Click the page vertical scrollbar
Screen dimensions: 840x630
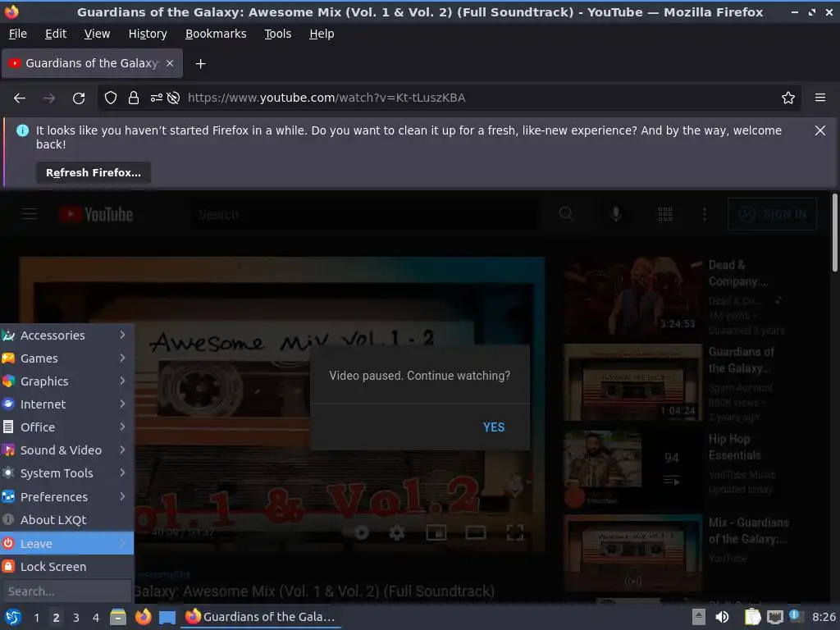point(834,233)
